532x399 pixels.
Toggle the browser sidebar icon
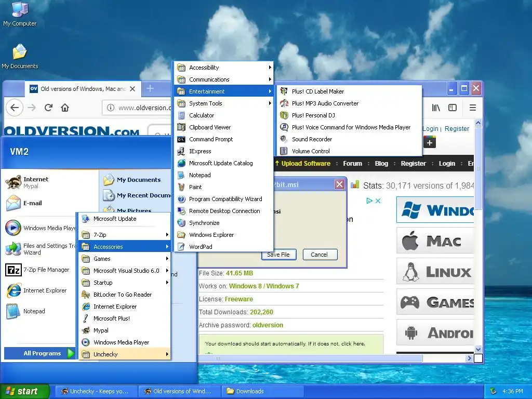(x=453, y=108)
